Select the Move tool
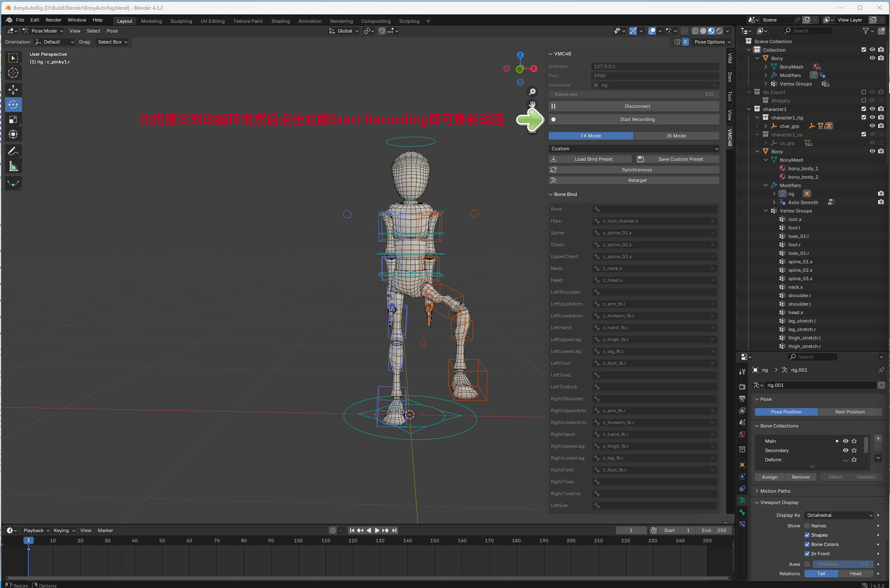Screen dimensions: 890x588 click(x=13, y=89)
